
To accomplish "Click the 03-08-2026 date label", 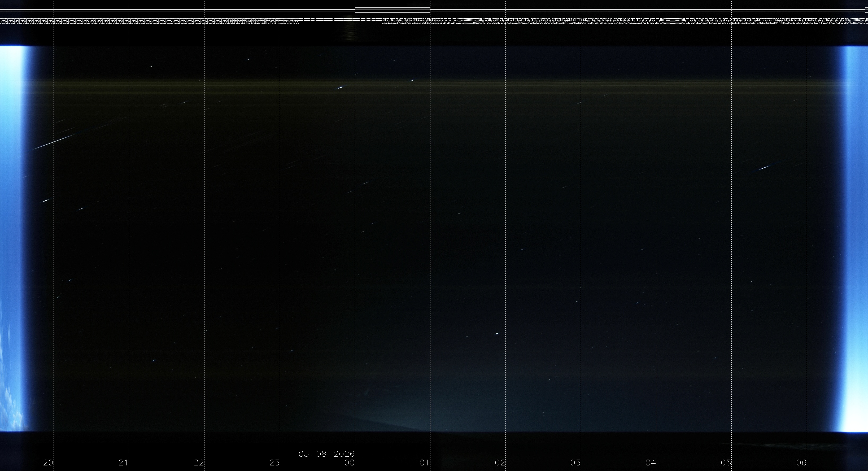I will click(x=326, y=454).
